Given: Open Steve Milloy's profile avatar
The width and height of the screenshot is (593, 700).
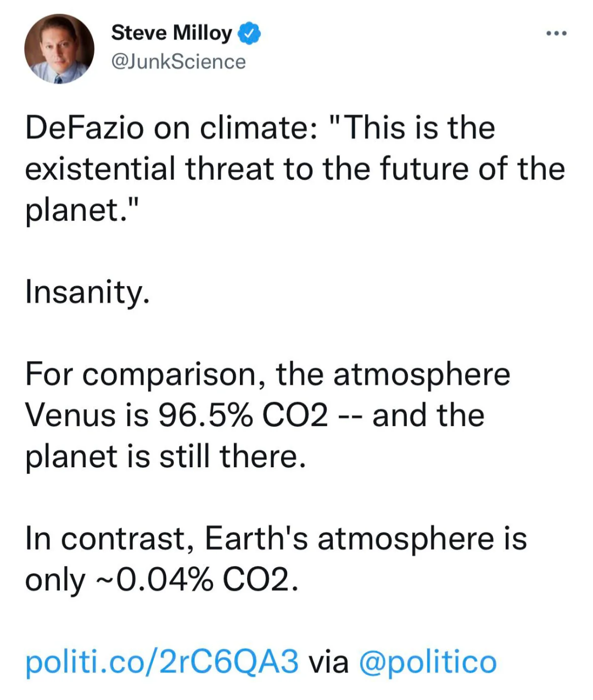Looking at the screenshot, I should click(59, 49).
